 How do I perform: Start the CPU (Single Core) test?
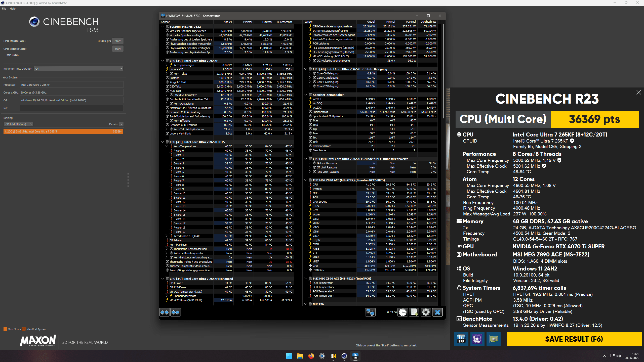pyautogui.click(x=118, y=49)
